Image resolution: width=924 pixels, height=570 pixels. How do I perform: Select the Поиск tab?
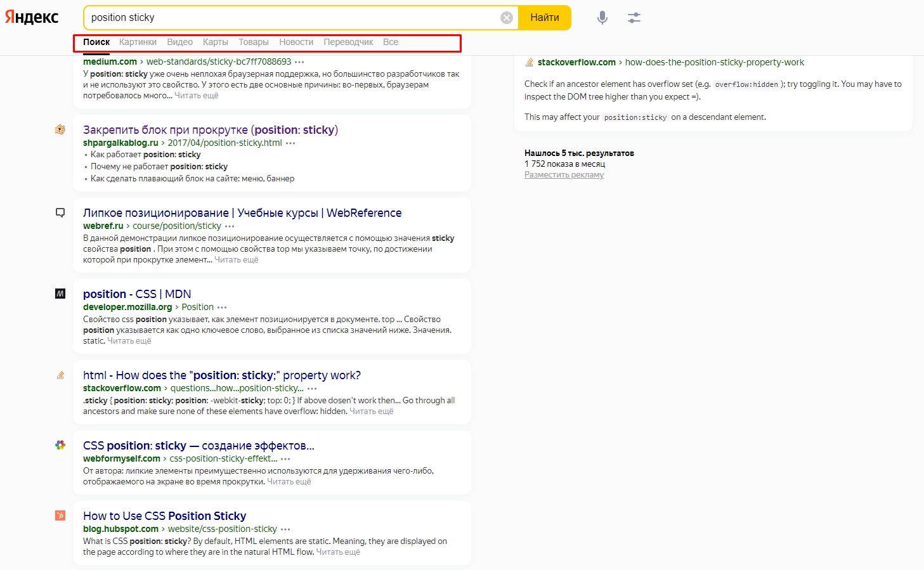point(96,42)
